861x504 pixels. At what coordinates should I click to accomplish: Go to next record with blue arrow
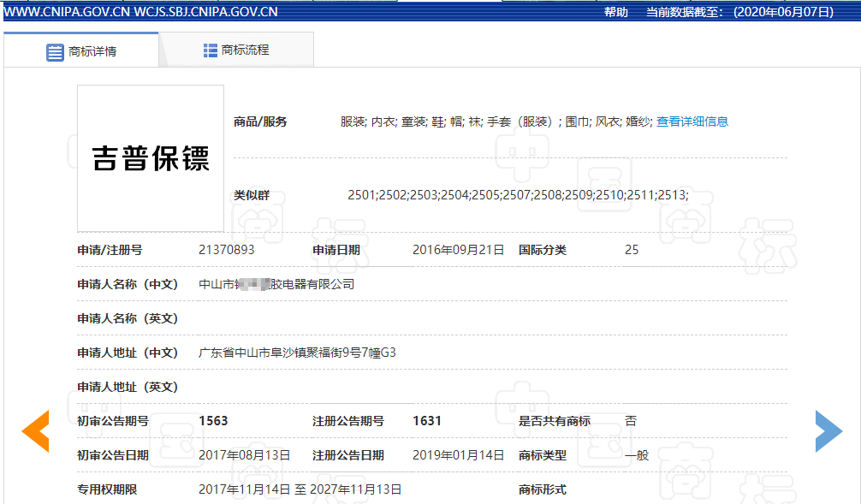(828, 431)
